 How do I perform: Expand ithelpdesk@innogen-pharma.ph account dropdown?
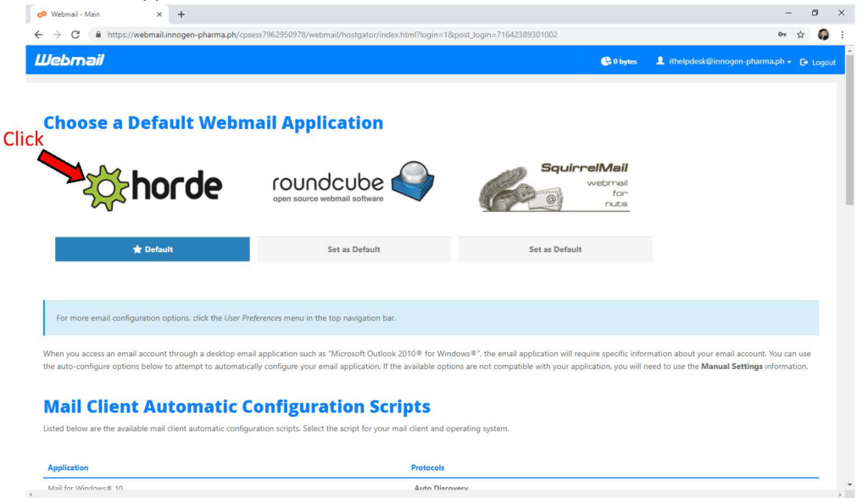724,61
